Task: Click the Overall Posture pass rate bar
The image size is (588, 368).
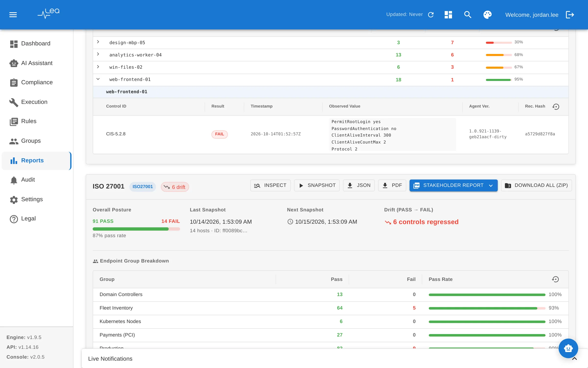Action: (x=136, y=229)
